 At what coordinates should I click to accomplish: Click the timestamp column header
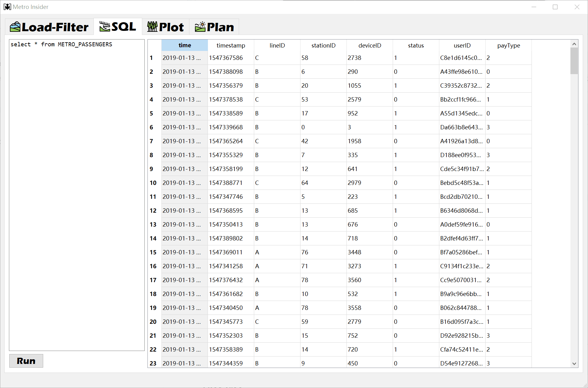click(231, 45)
